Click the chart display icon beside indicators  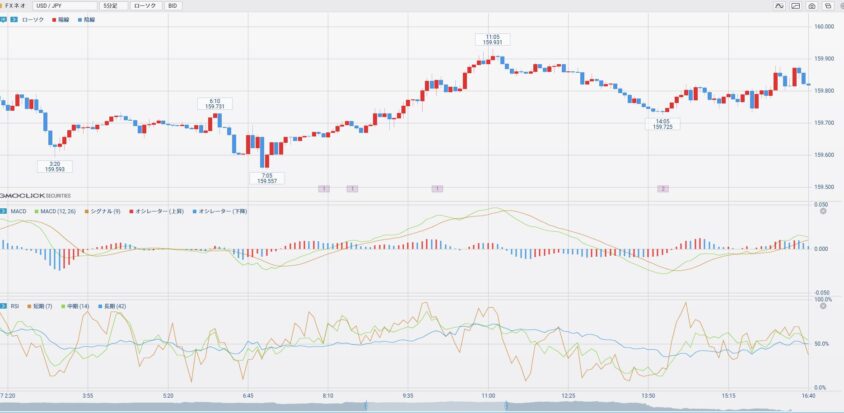click(795, 6)
